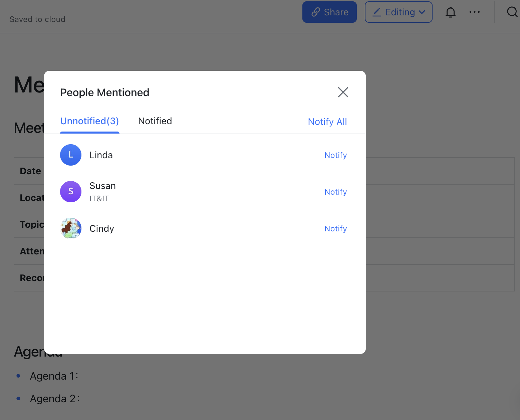Click Notify All
Screen dimensions: 520x420
click(x=327, y=122)
